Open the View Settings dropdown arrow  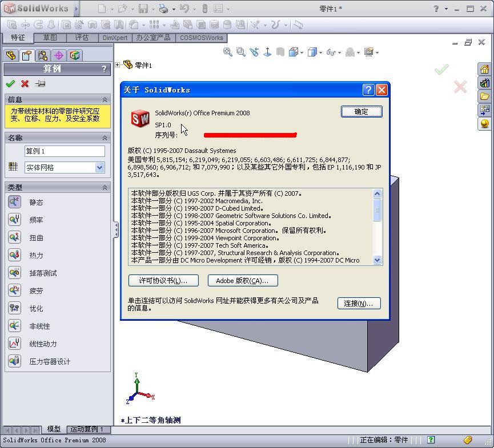tap(377, 53)
